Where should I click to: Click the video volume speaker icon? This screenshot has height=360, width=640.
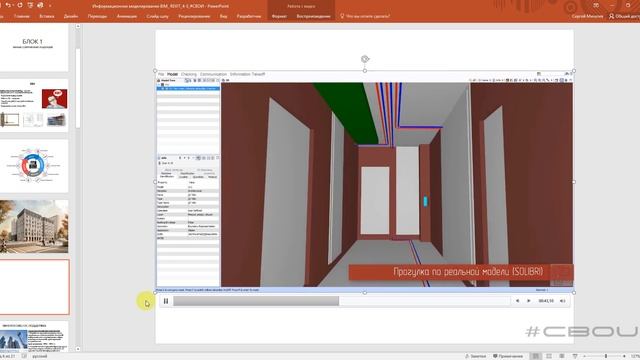[562, 301]
